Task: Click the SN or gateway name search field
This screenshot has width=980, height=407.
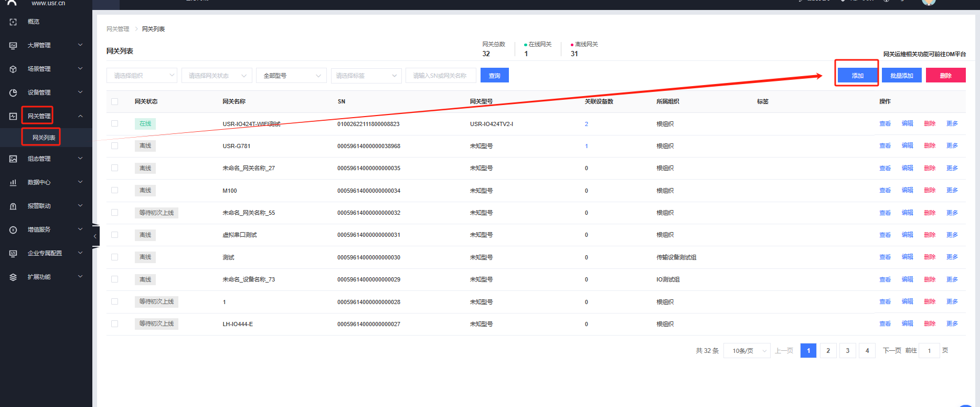Action: coord(441,76)
